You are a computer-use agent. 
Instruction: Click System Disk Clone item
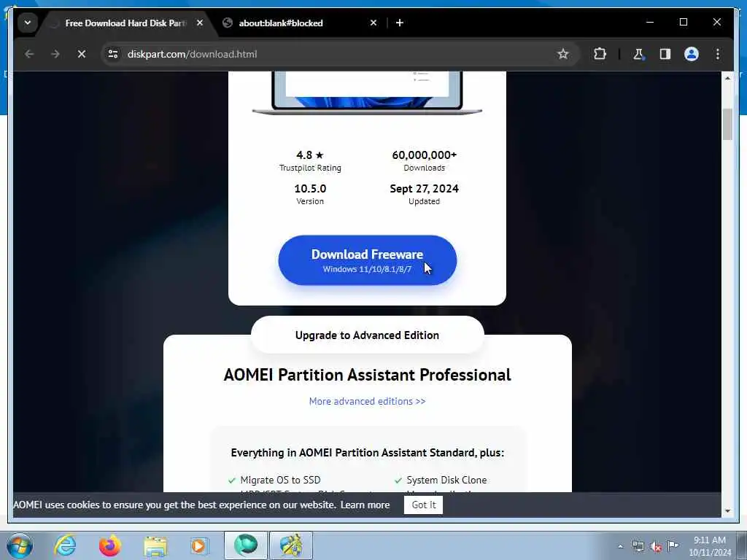[x=446, y=480]
